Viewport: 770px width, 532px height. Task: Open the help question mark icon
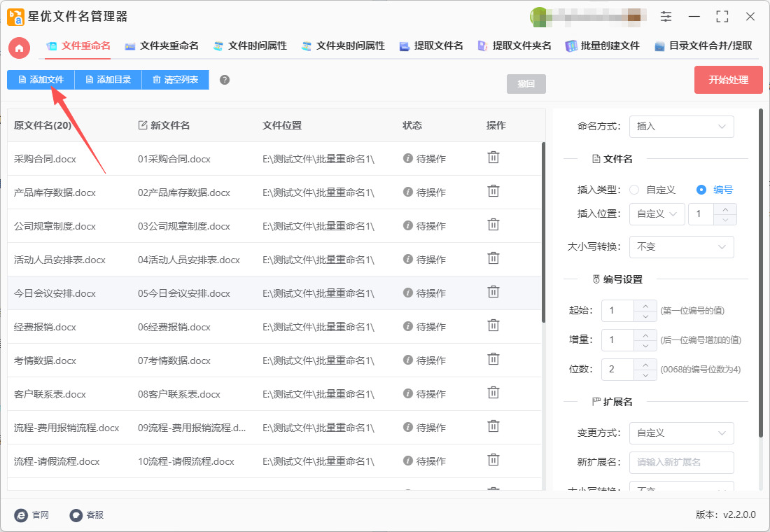(x=225, y=80)
